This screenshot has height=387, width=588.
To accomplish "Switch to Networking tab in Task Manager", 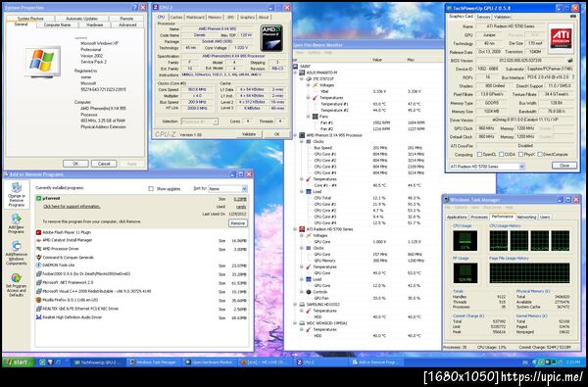I will pyautogui.click(x=526, y=217).
